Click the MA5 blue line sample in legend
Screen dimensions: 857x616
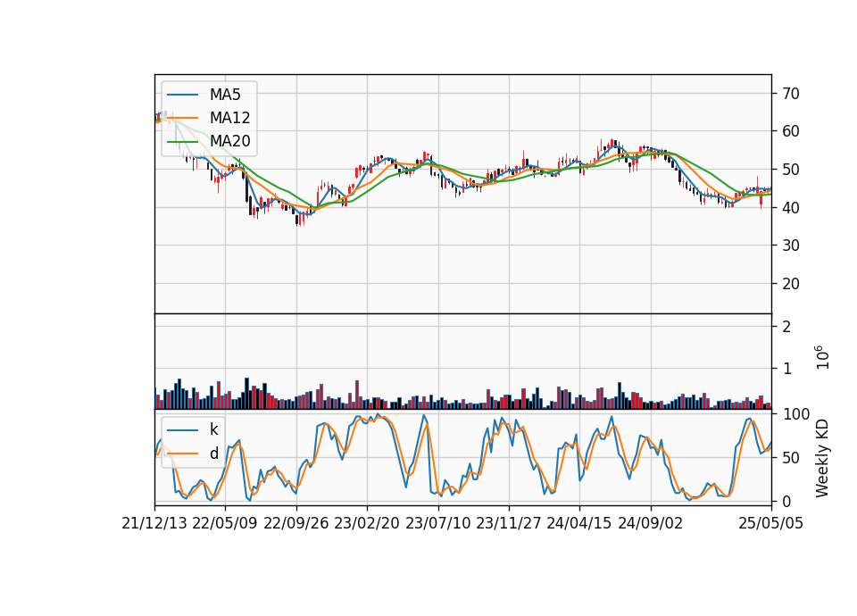tap(182, 96)
